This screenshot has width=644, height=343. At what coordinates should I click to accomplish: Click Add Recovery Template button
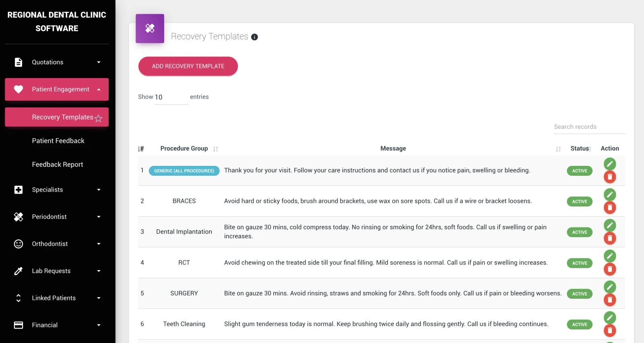tap(188, 66)
